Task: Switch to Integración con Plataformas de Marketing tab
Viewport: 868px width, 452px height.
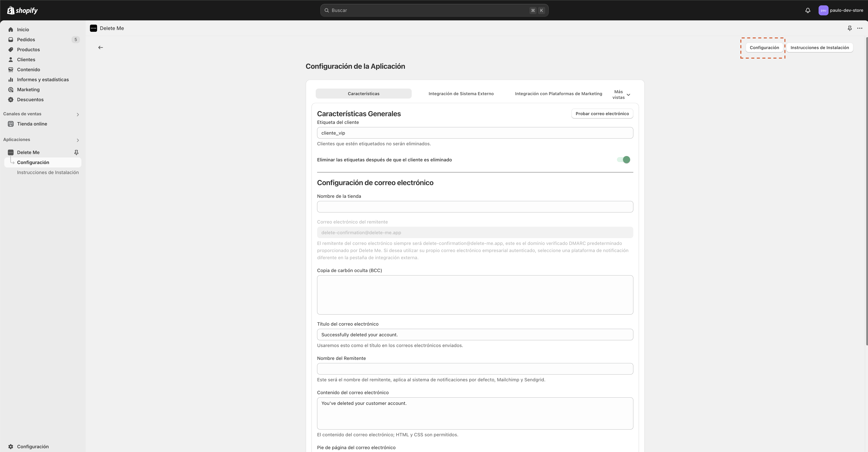Action: tap(558, 94)
